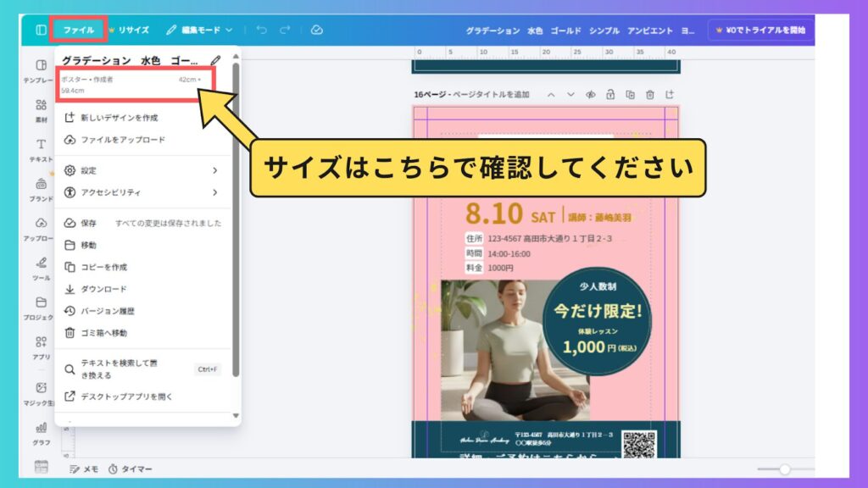Screen dimensions: 868x488
Task: Select ダウンロード from the file menu
Action: click(103, 289)
